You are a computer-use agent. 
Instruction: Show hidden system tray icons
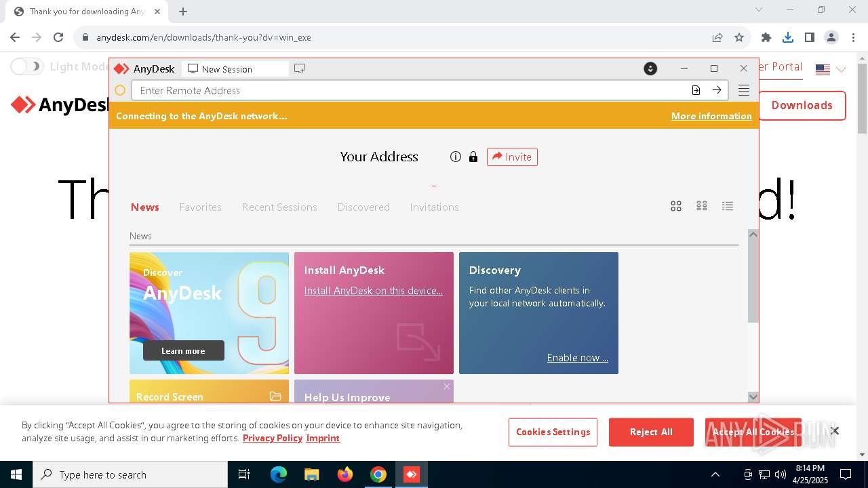click(x=715, y=474)
